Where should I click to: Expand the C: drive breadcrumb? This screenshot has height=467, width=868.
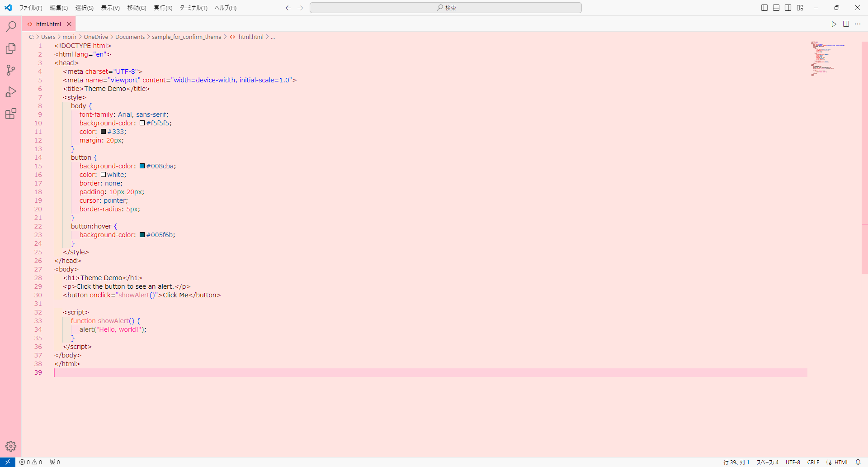[31, 37]
